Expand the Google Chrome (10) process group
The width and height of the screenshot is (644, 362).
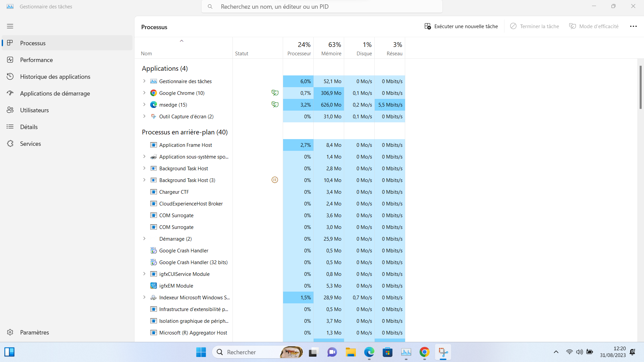click(144, 93)
